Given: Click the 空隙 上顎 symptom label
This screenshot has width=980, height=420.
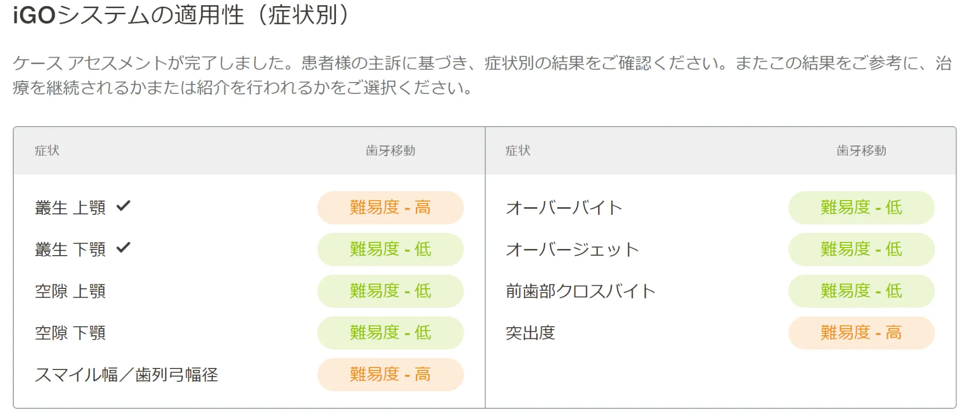Looking at the screenshot, I should pyautogui.click(x=70, y=291).
